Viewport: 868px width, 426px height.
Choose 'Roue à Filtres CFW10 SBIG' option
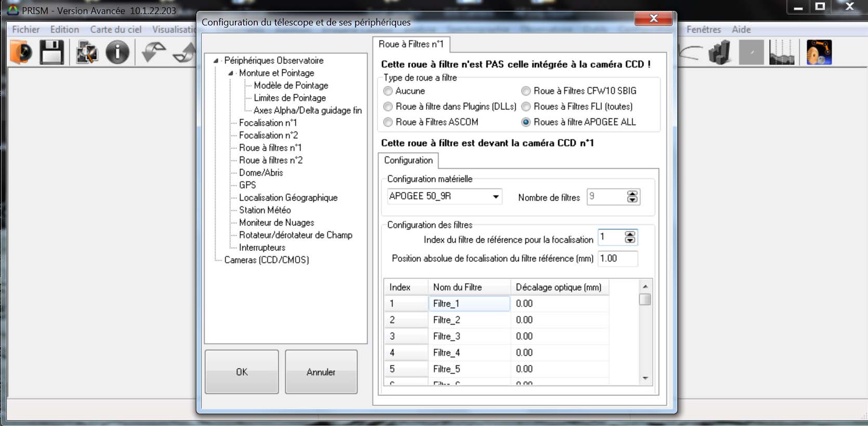point(526,91)
